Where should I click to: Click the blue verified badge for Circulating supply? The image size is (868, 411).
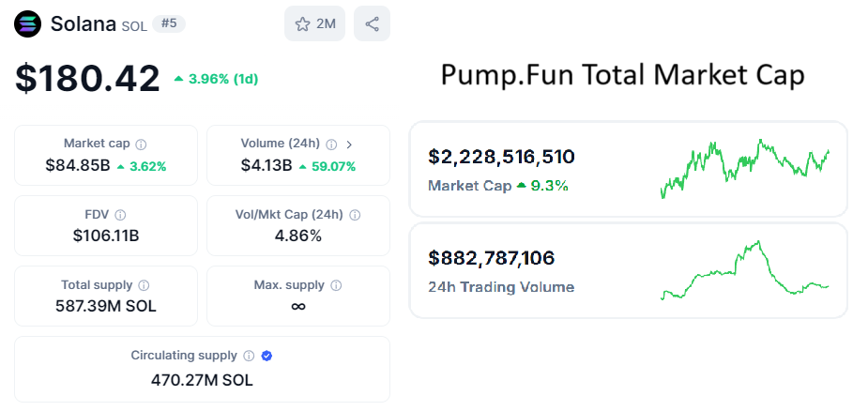(266, 356)
